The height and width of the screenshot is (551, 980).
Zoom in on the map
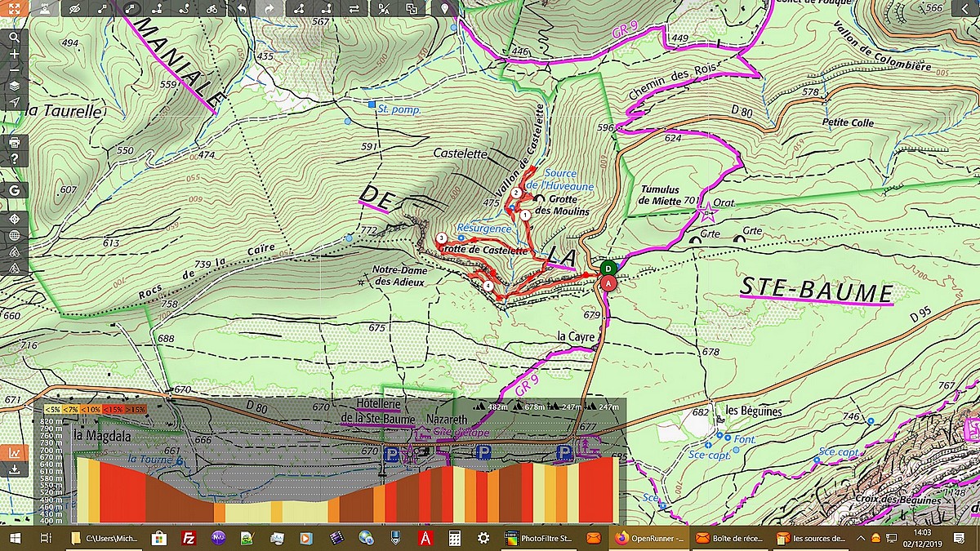pyautogui.click(x=14, y=53)
